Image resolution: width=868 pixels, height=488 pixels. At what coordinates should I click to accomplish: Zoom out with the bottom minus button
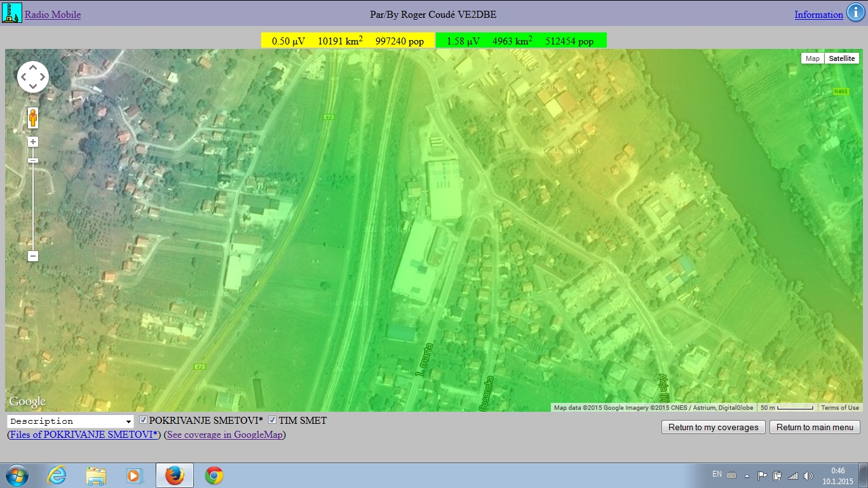33,256
